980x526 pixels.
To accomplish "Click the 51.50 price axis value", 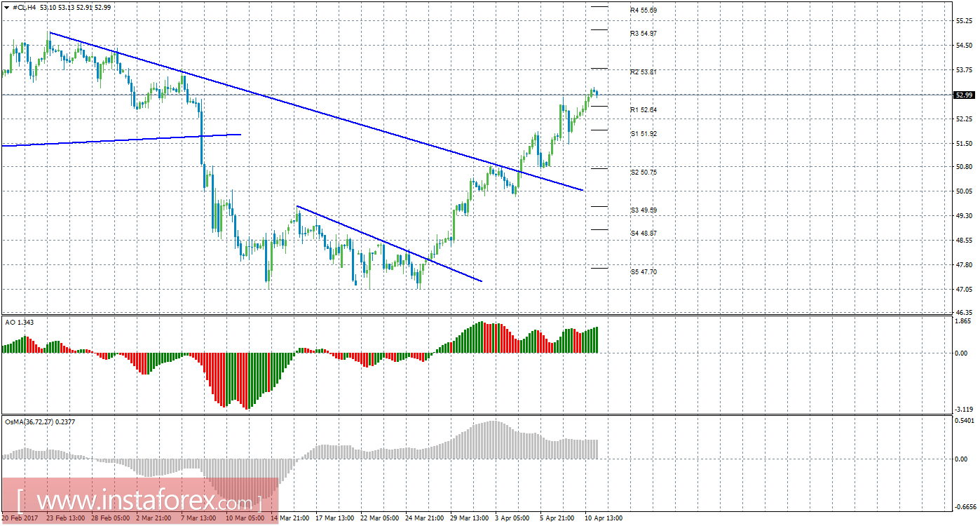I will 963,143.
